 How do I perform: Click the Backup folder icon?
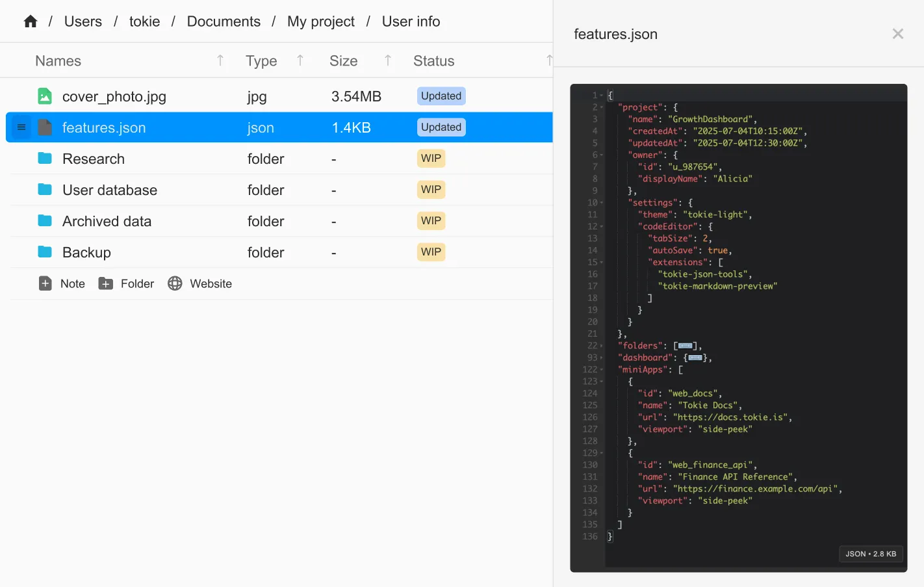click(x=45, y=252)
